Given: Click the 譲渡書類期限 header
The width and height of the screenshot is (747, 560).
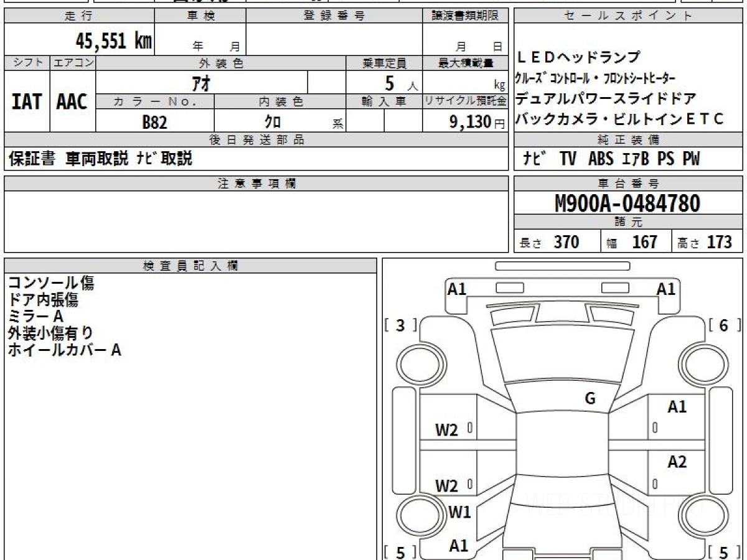Looking at the screenshot, I should (465, 16).
